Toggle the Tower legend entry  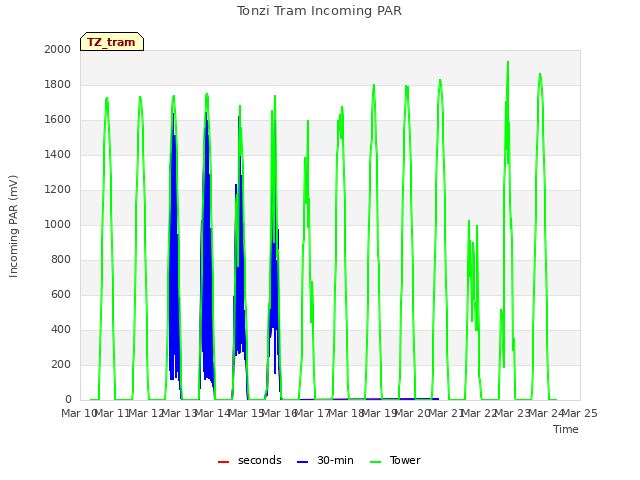pyautogui.click(x=395, y=460)
